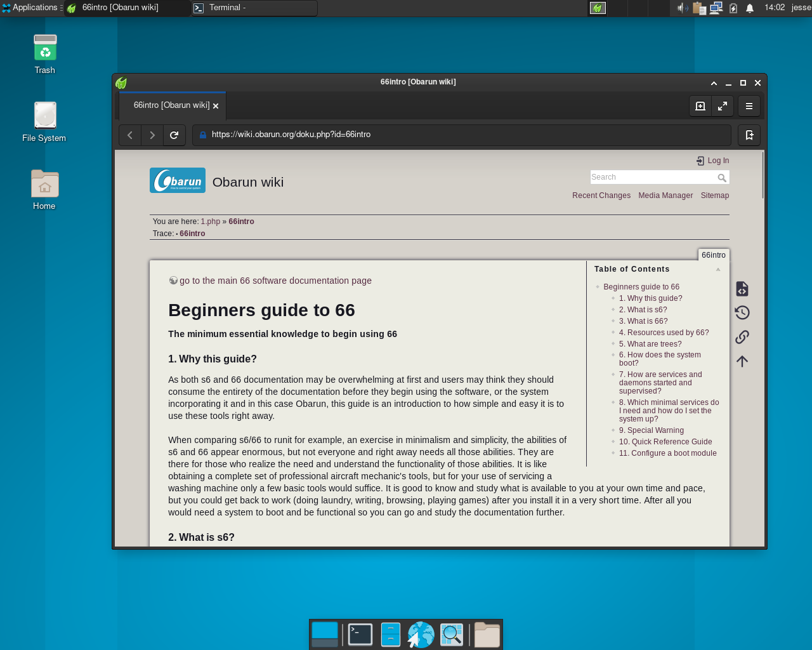Launch the terminal from the dock

click(x=360, y=634)
